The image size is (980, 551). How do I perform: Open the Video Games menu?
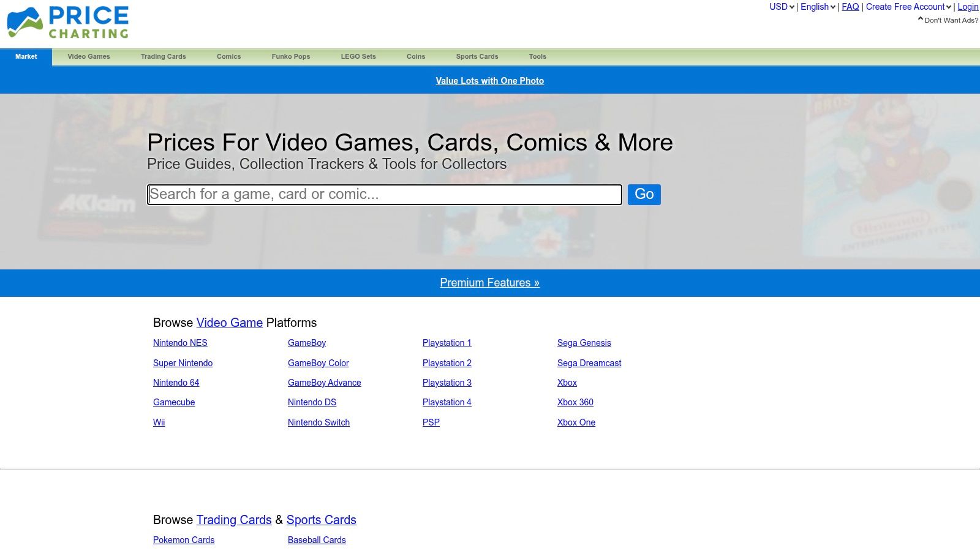(x=89, y=56)
